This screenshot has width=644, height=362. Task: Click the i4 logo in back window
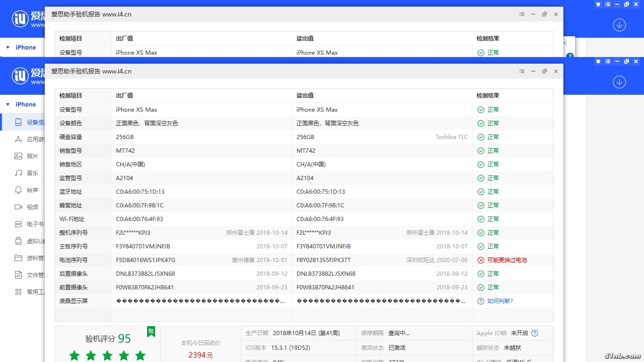(21, 19)
